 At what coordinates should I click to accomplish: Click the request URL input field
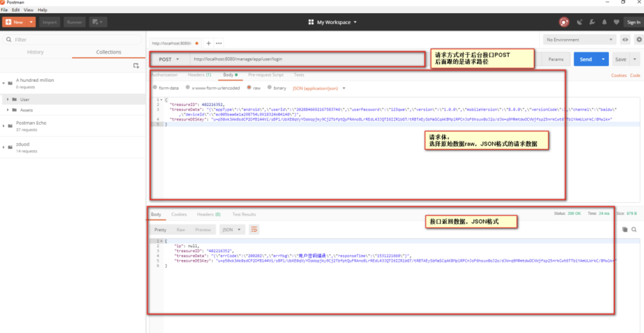click(307, 59)
